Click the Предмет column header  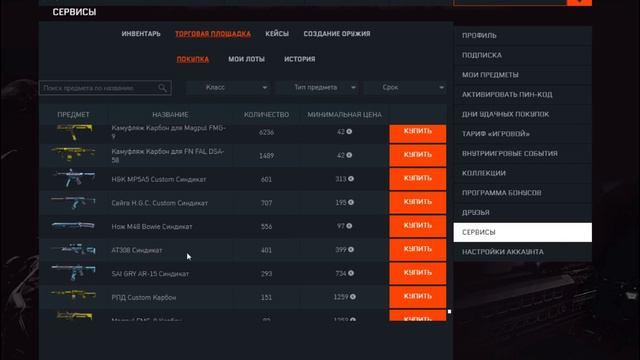click(x=73, y=115)
